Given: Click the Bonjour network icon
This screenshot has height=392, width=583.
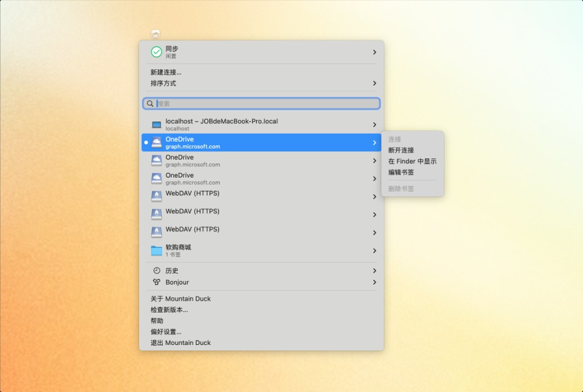Looking at the screenshot, I should click(156, 282).
